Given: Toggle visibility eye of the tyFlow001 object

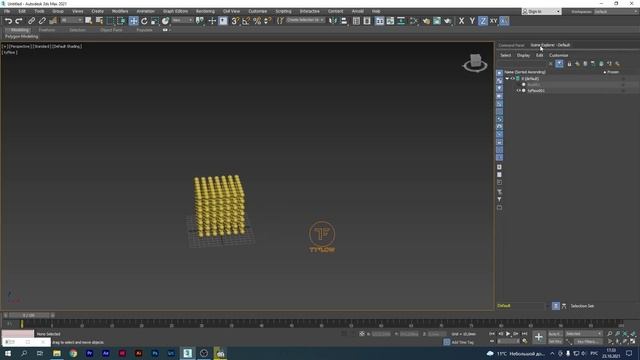Looking at the screenshot, I should point(518,91).
